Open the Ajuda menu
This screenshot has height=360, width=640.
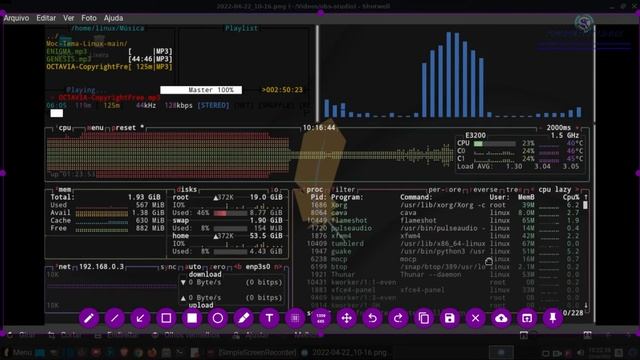(113, 18)
